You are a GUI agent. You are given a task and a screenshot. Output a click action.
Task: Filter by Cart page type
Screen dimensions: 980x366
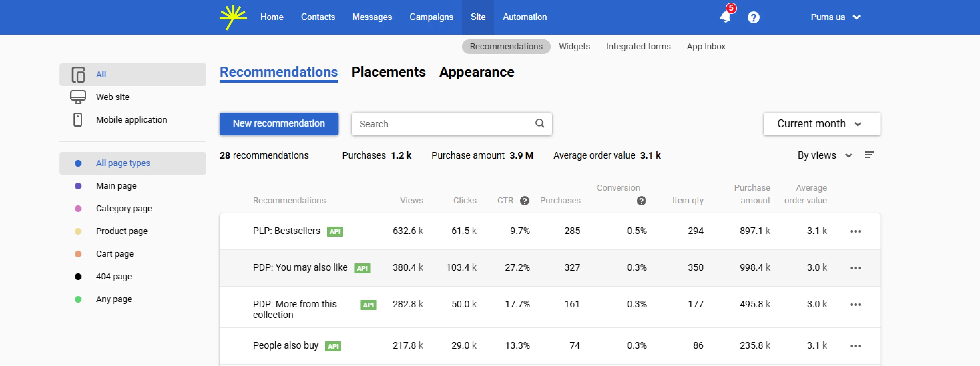[x=114, y=254]
